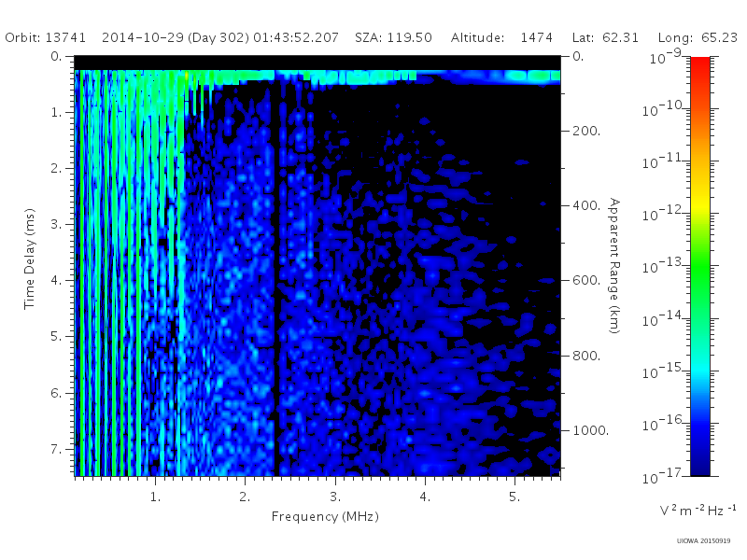
Task: Click time delay tick label '0.' on left axis
Action: pos(56,56)
